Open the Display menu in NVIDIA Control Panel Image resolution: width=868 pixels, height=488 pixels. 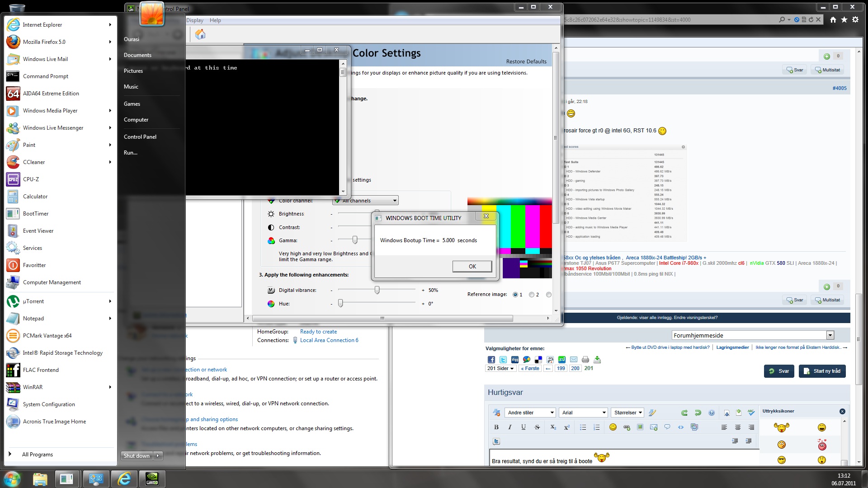(195, 20)
